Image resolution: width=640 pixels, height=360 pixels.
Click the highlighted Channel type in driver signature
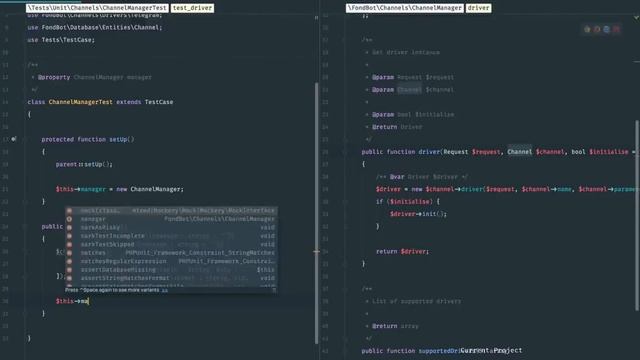(520, 152)
